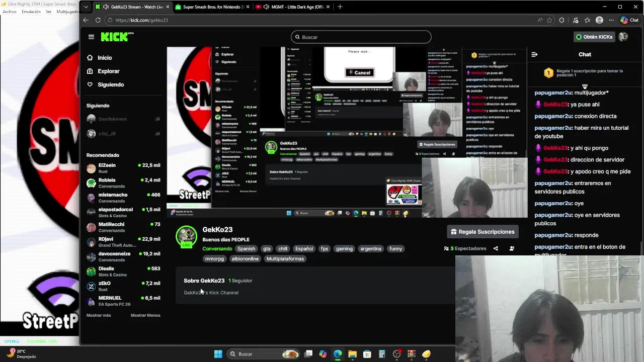Expand list with Mostrar más
This screenshot has width=644, height=362.
99,315
